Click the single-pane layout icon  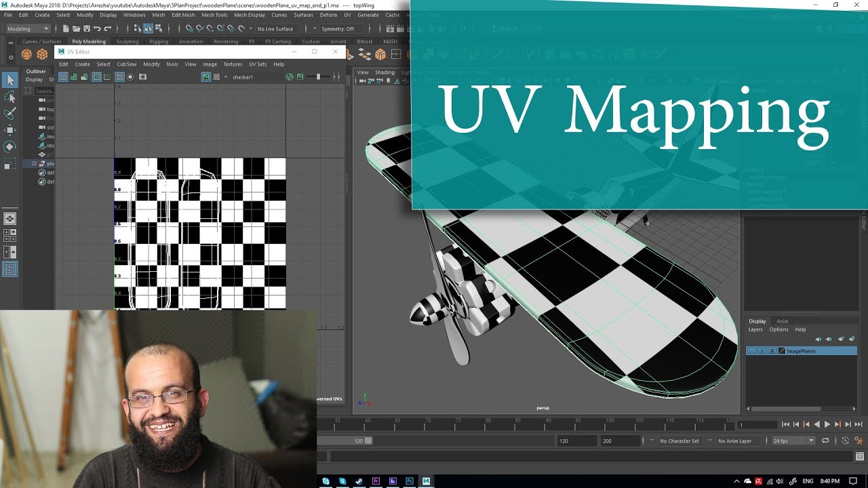(x=10, y=219)
